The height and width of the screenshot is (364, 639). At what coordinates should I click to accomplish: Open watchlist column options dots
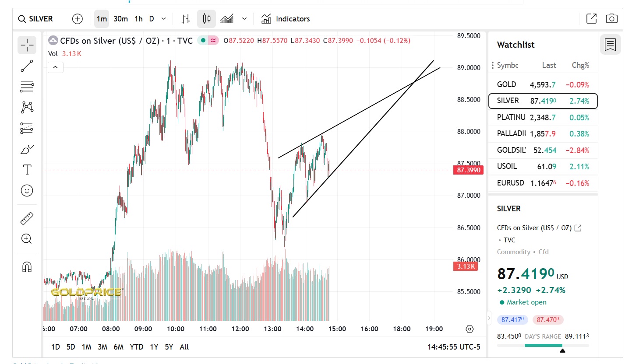tap(492, 65)
